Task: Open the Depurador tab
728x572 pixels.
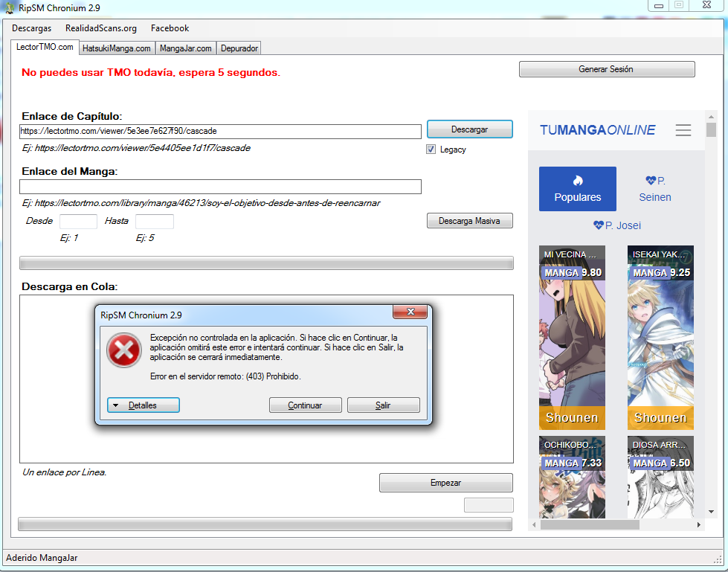Action: click(239, 48)
